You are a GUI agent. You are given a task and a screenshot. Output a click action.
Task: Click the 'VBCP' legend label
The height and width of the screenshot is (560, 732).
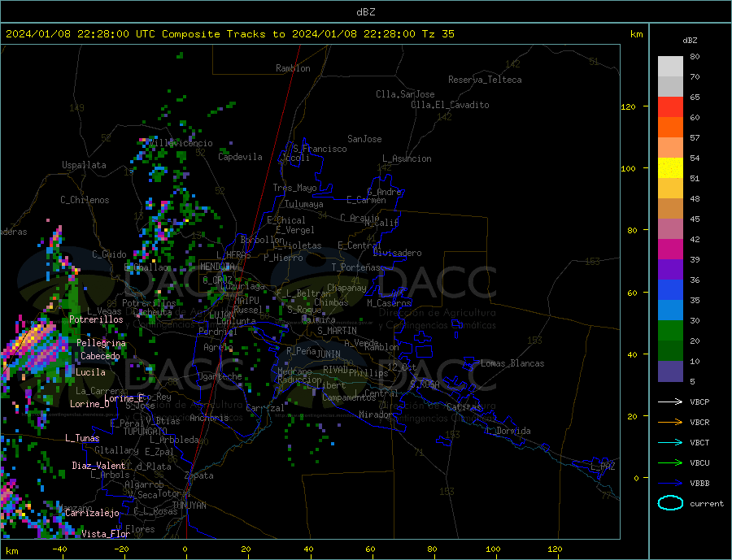point(699,402)
